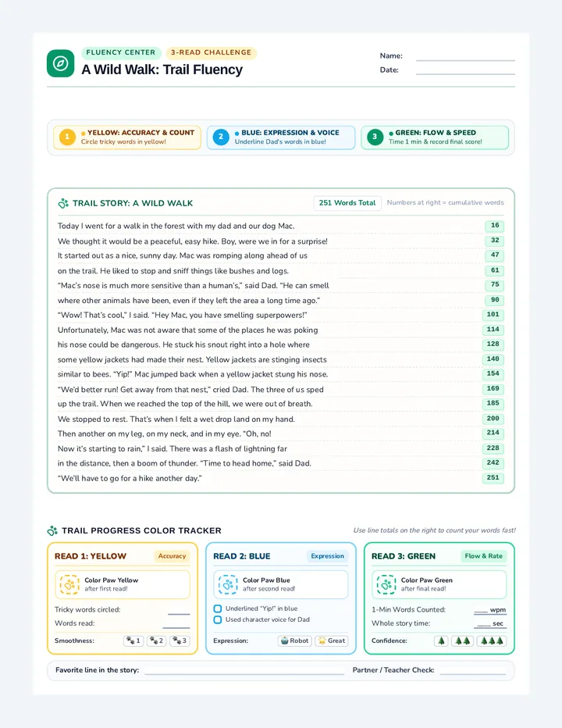Click the Name input line
The height and width of the screenshot is (728, 562).
click(465, 56)
